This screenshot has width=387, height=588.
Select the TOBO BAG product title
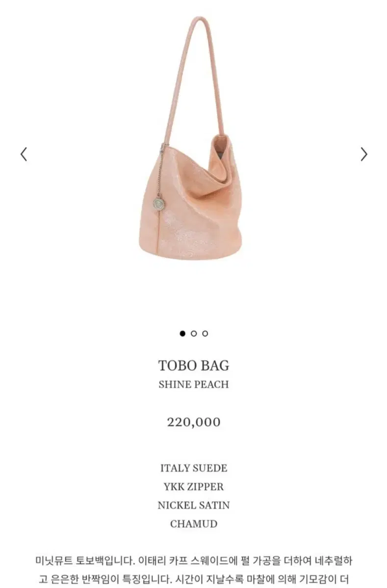(194, 366)
